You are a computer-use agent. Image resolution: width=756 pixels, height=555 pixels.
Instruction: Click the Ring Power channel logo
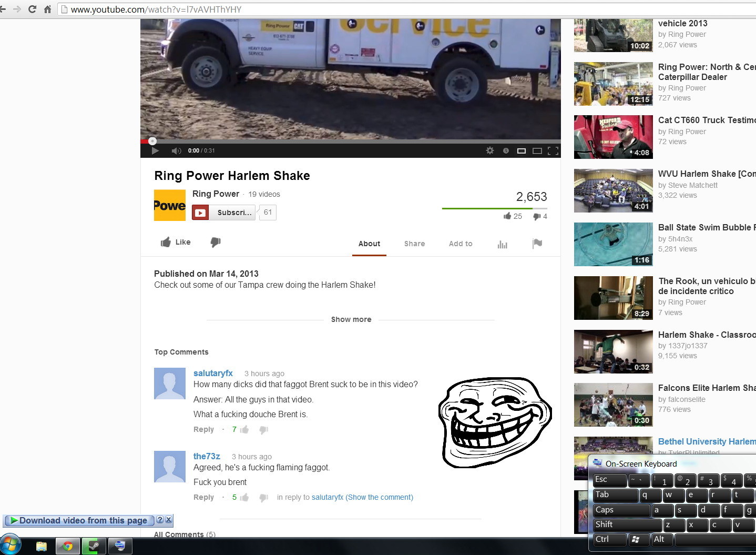coord(169,205)
